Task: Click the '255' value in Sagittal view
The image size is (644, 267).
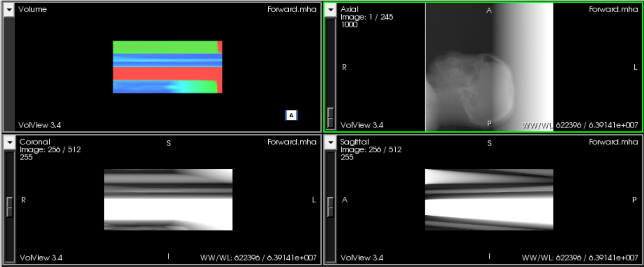Action: click(347, 157)
